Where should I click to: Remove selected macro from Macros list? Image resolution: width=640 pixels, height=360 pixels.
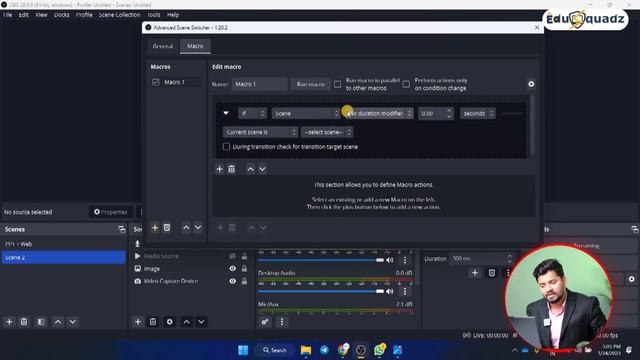pos(167,228)
